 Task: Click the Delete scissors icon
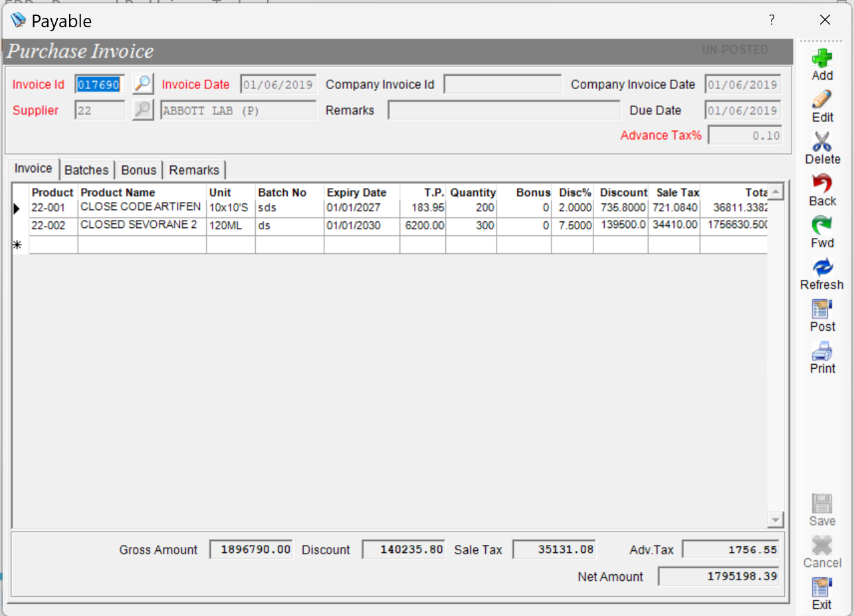822,142
